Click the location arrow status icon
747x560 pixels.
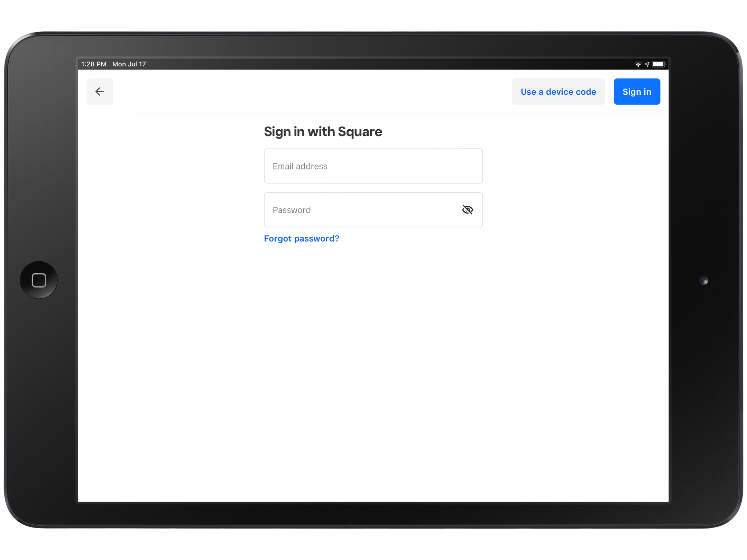(647, 64)
